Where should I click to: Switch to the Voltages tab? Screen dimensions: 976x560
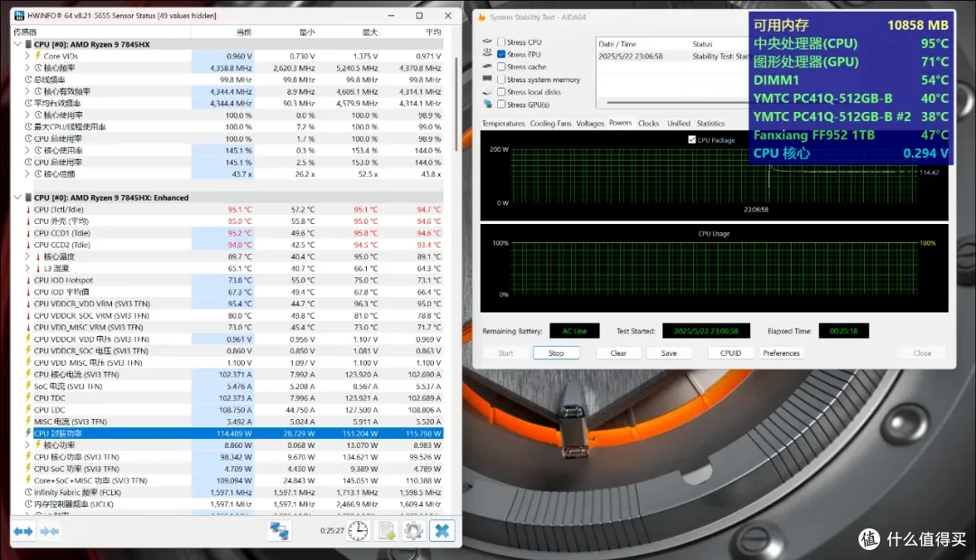click(589, 123)
